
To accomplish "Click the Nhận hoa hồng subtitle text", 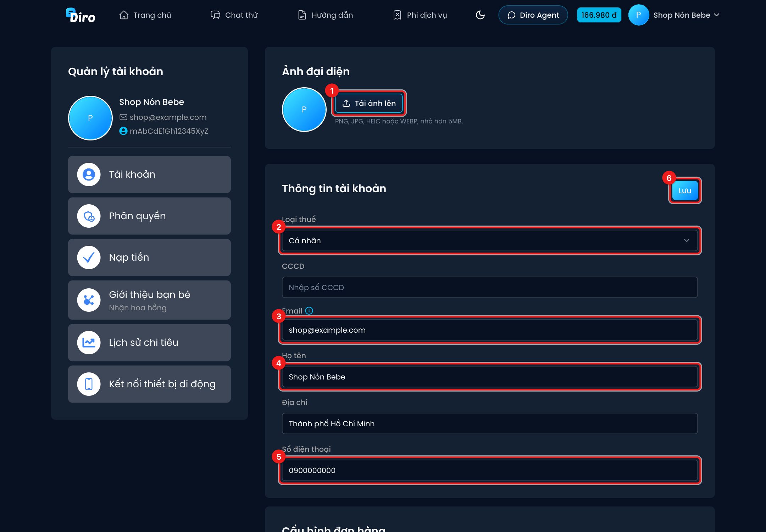I will pyautogui.click(x=138, y=308).
